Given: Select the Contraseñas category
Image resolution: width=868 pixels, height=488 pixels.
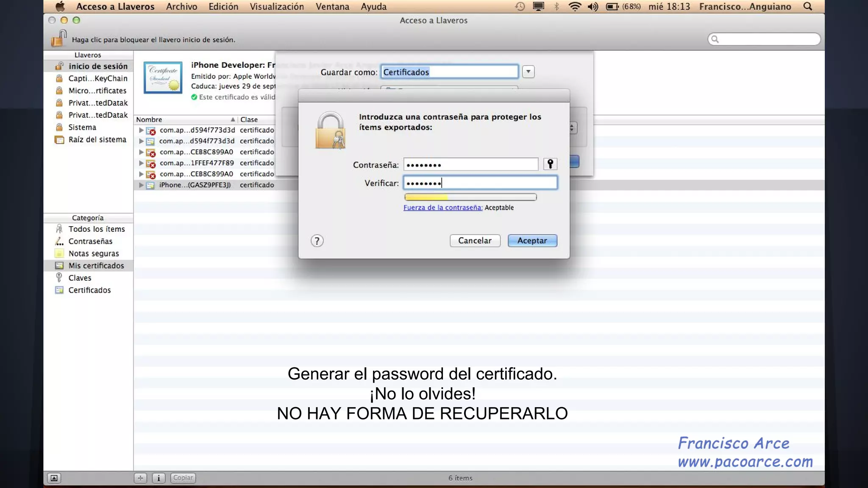Looking at the screenshot, I should click(88, 241).
